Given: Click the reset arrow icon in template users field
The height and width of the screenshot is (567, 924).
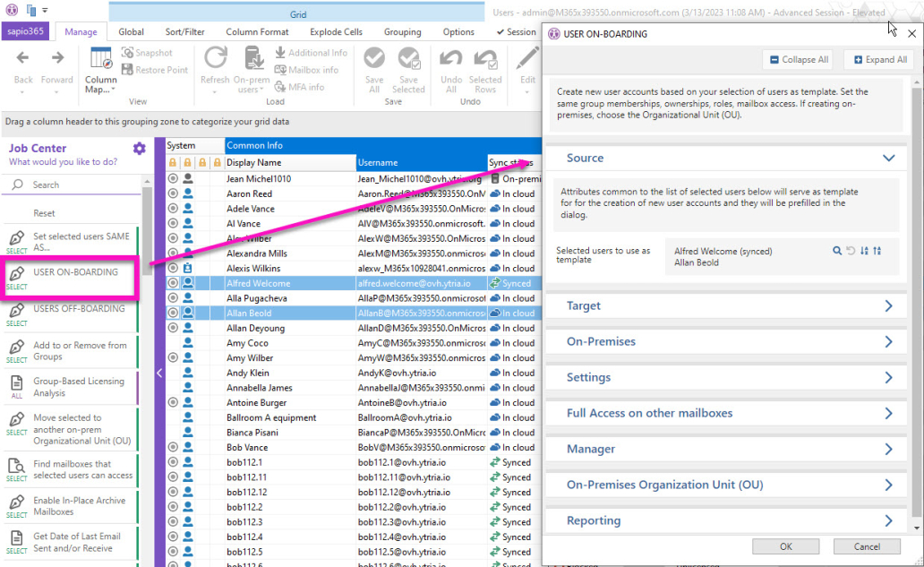Looking at the screenshot, I should pos(851,251).
